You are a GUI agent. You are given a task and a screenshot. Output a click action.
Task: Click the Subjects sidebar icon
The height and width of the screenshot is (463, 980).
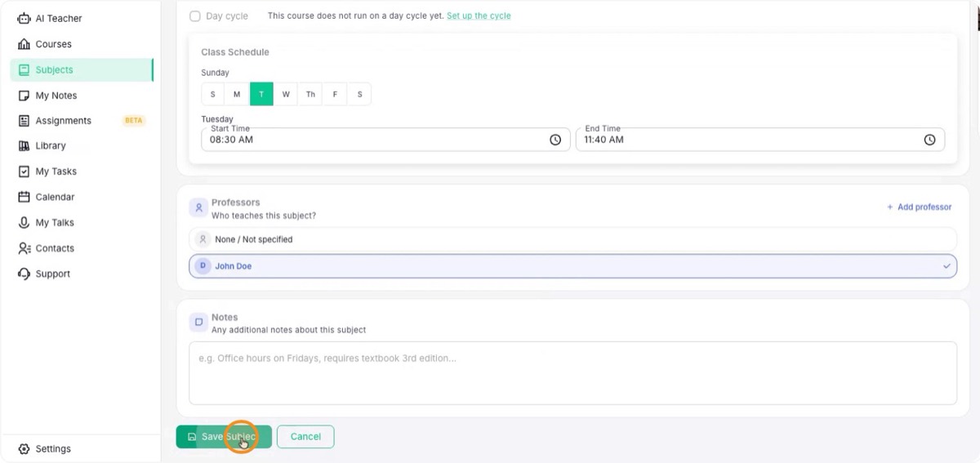point(24,69)
